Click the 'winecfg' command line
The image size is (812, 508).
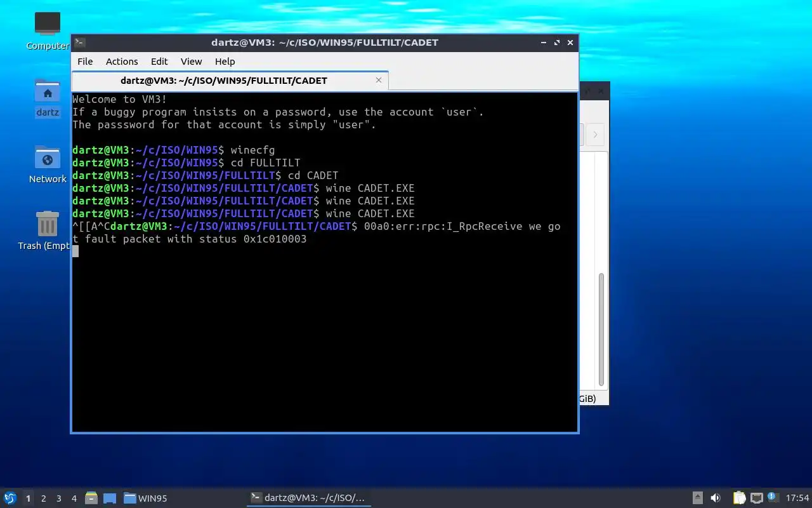pyautogui.click(x=173, y=150)
